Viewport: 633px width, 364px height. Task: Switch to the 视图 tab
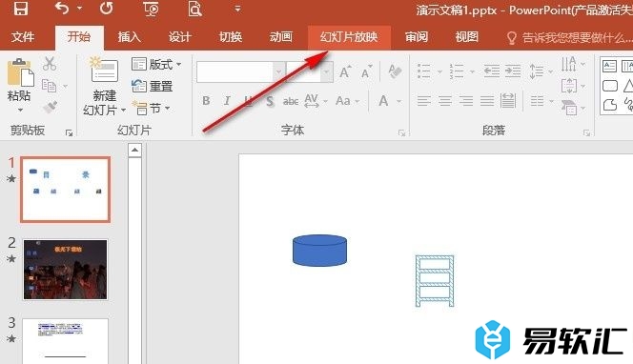[467, 37]
